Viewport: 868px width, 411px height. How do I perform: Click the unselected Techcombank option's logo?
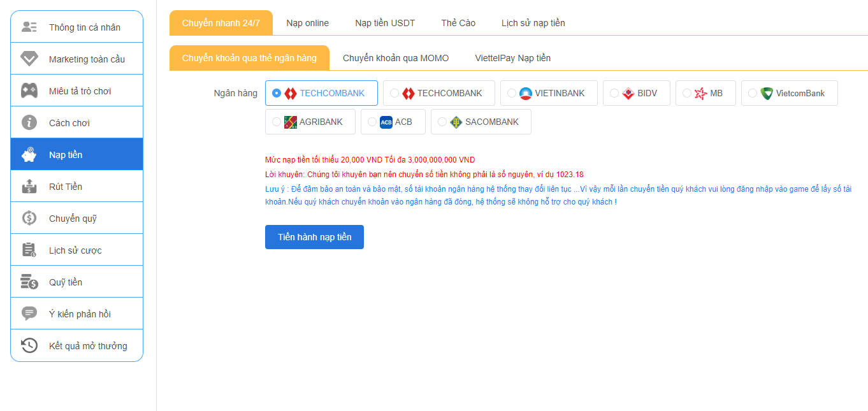408,93
